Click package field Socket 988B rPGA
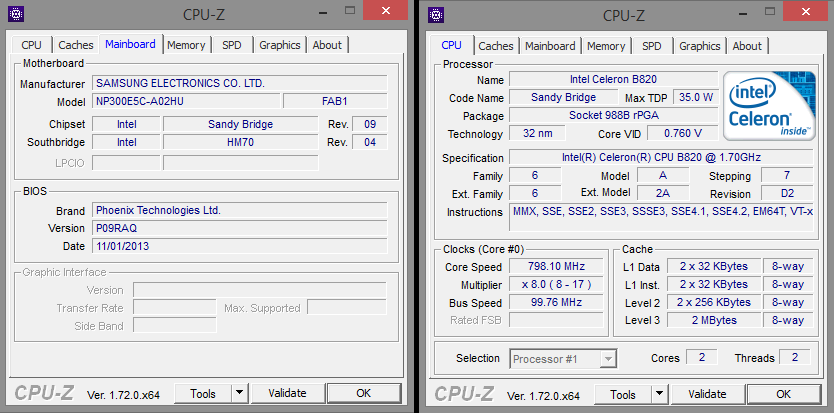Image resolution: width=834 pixels, height=413 pixels. pyautogui.click(x=613, y=115)
